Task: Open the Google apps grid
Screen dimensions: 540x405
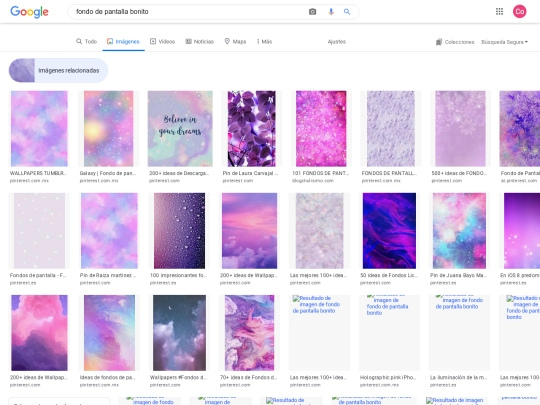Action: click(x=499, y=11)
